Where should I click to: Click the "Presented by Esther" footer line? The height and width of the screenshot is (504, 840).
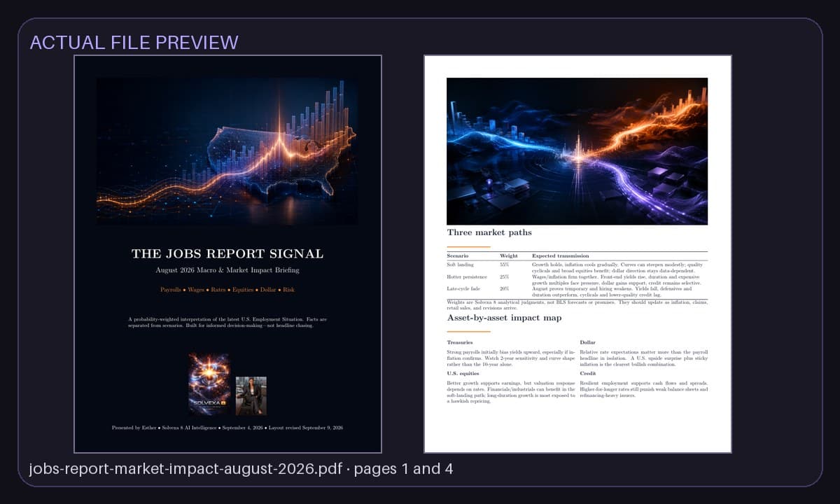coord(227,428)
